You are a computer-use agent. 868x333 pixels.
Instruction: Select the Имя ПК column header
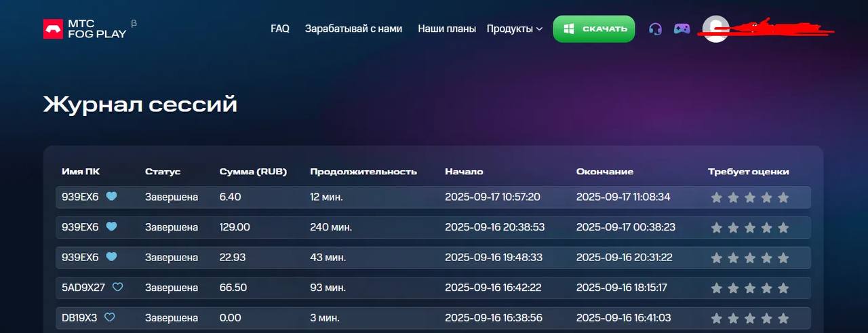81,172
